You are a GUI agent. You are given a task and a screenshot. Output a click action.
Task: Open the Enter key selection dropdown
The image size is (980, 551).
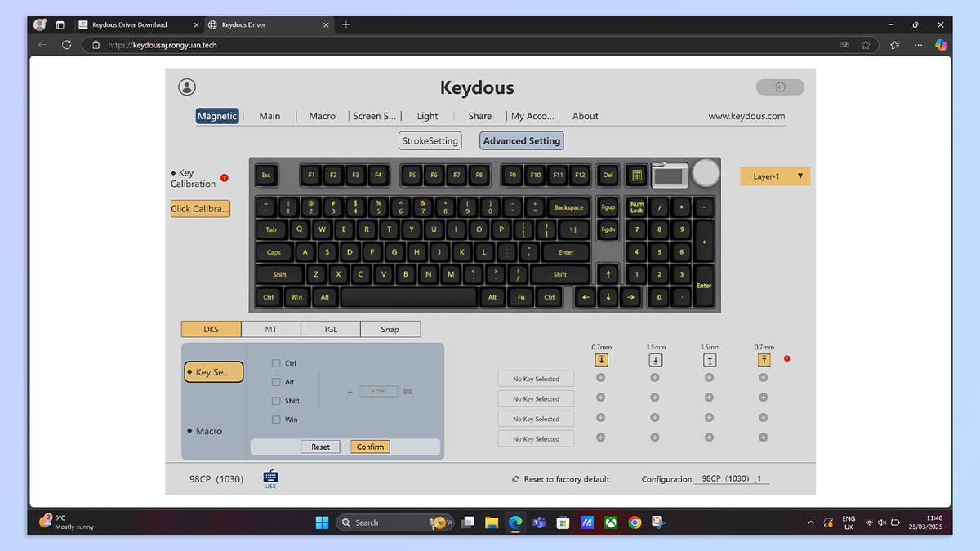click(378, 391)
